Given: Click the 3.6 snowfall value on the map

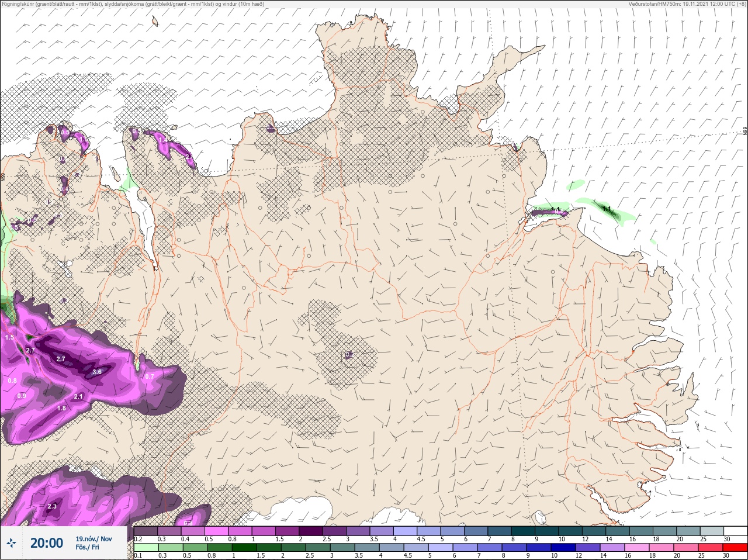Looking at the screenshot, I should tap(97, 371).
